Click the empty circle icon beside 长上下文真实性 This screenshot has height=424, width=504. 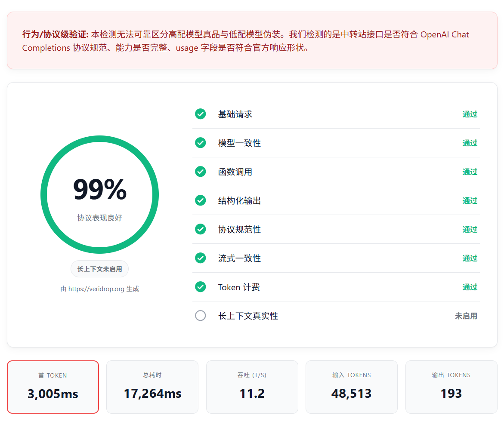coord(200,316)
